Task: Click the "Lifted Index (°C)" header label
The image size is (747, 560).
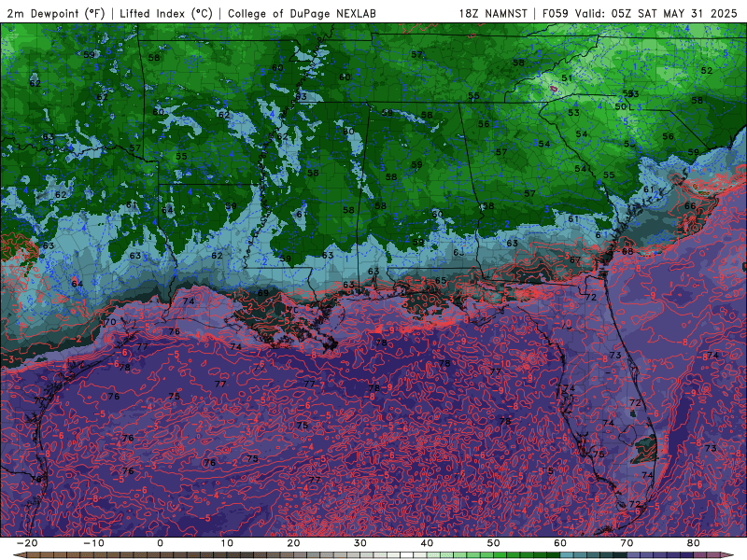Action: coord(166,13)
